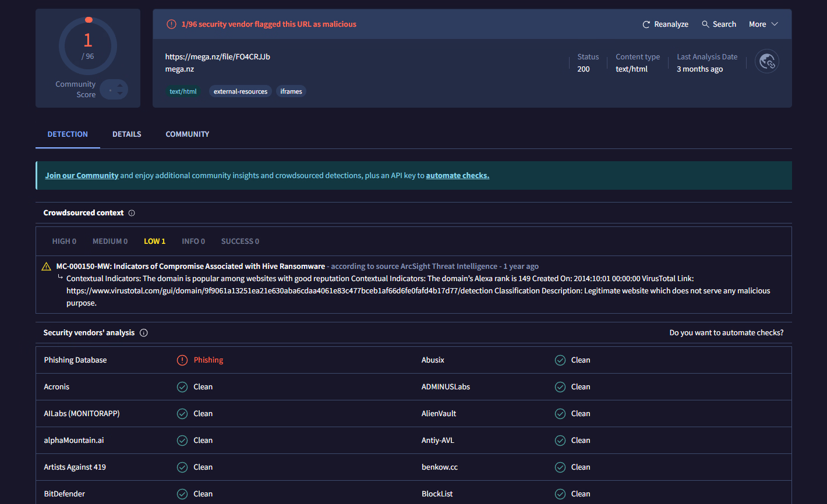Click the clean checkmark icon in the Acronis row
Image resolution: width=827 pixels, height=504 pixels.
[x=182, y=387]
